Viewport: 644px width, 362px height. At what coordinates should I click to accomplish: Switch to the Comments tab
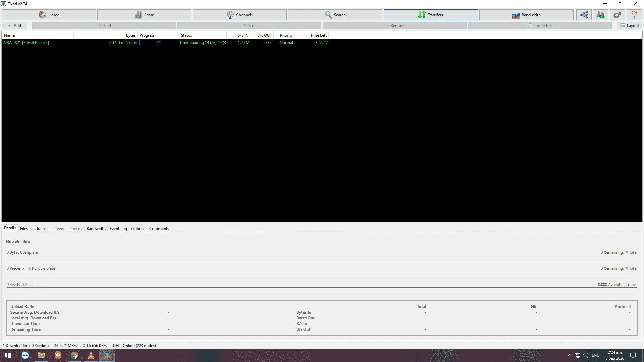click(x=159, y=229)
